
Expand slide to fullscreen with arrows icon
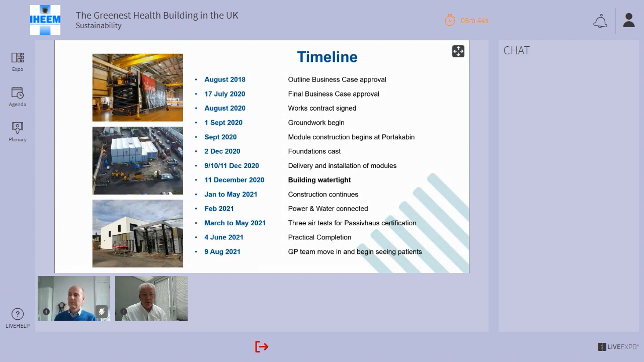tap(458, 51)
